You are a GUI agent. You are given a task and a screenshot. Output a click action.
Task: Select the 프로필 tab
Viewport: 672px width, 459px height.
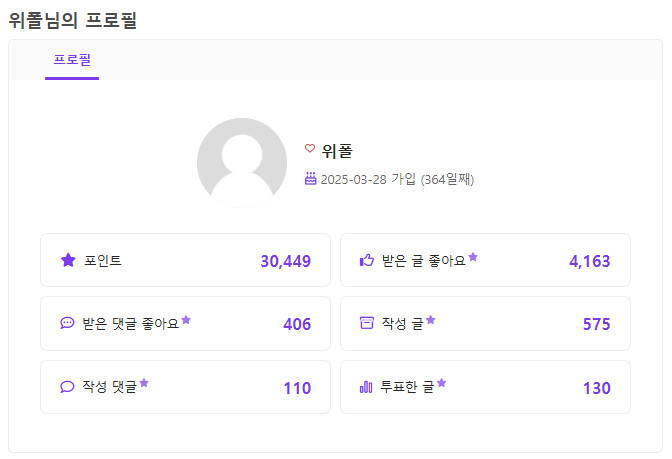click(x=72, y=59)
